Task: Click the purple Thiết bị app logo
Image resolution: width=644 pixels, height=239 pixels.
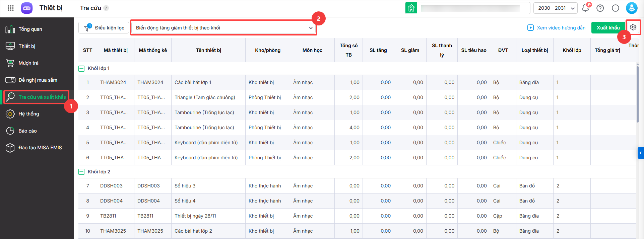Action: [x=27, y=8]
